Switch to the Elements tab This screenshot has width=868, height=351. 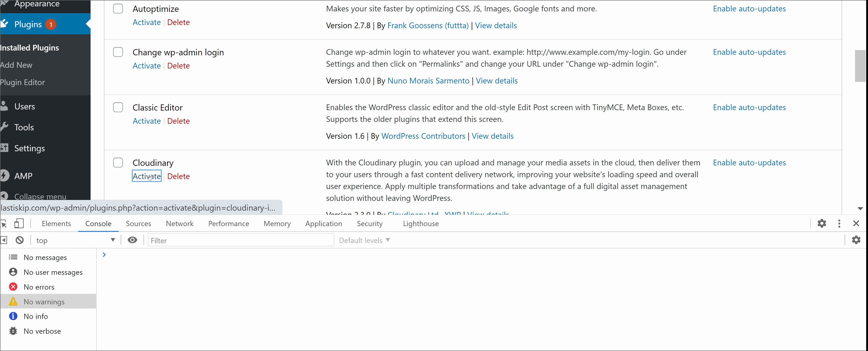56,223
